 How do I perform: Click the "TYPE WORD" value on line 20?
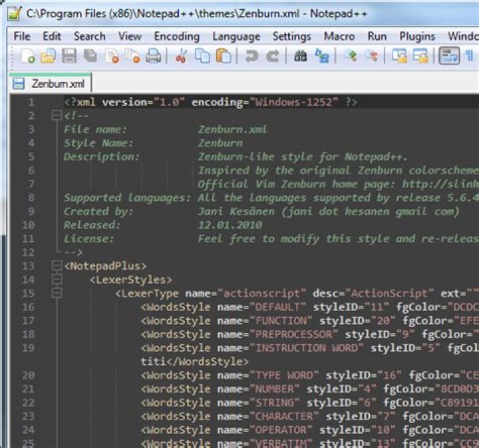pos(284,376)
